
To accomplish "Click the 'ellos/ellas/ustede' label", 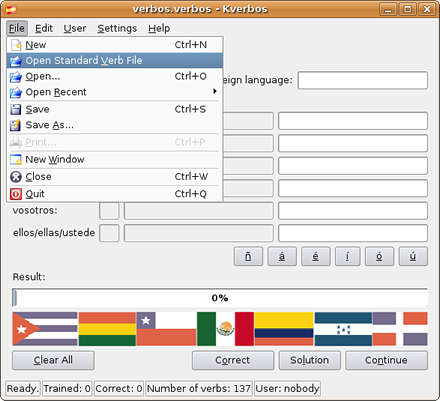I will pos(54,233).
